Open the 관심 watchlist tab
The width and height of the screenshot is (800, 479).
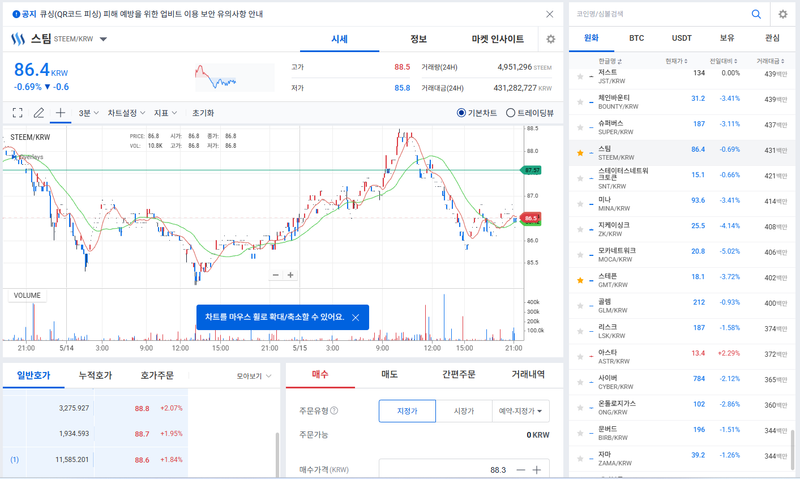[772, 38]
